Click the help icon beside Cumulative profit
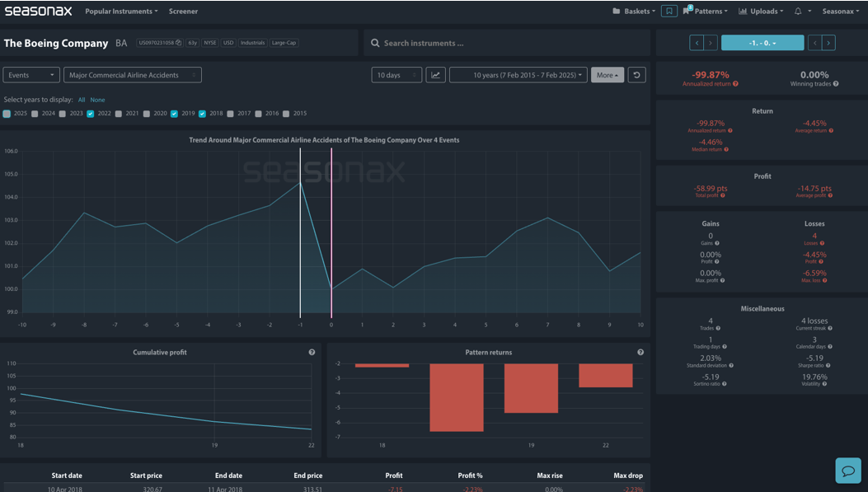This screenshot has height=492, width=868. 312,352
